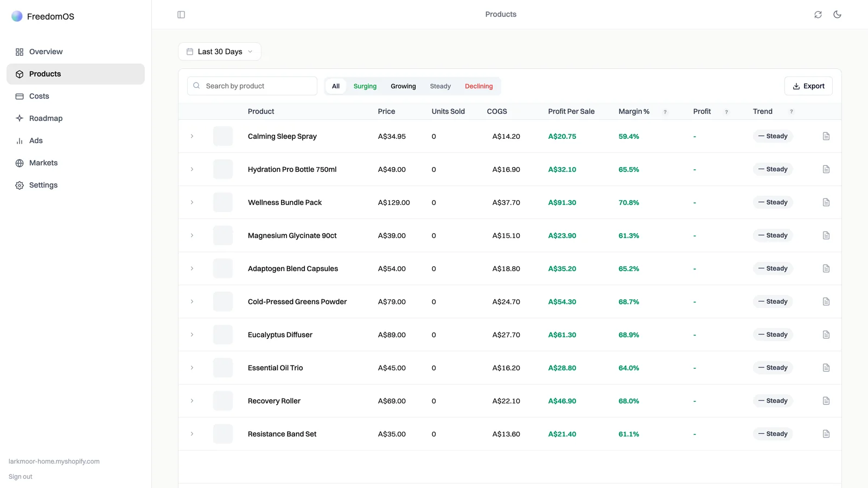Open the Last 30 Days dropdown

[x=220, y=52]
